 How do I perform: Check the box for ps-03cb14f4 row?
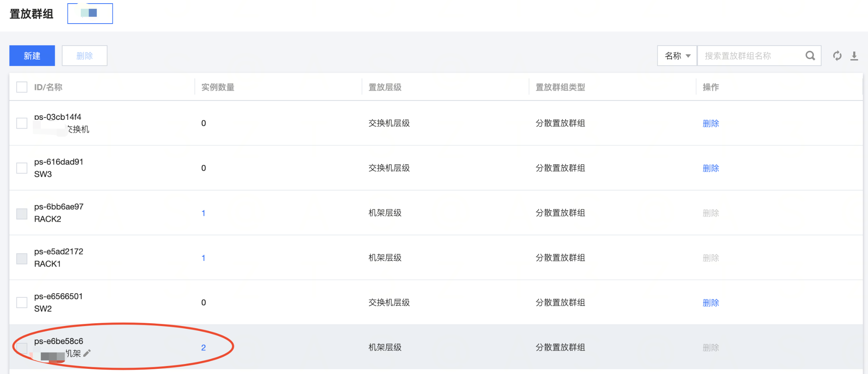pos(22,123)
